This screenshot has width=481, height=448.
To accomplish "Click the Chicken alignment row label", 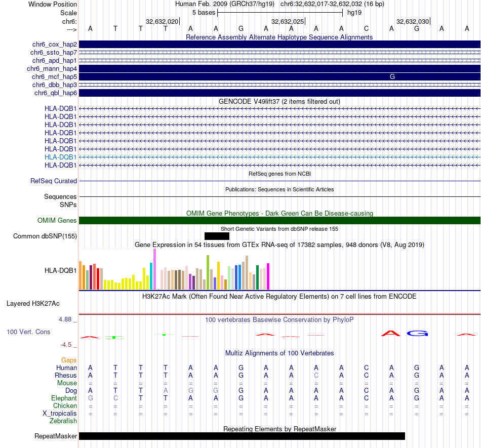I will tap(65, 405).
